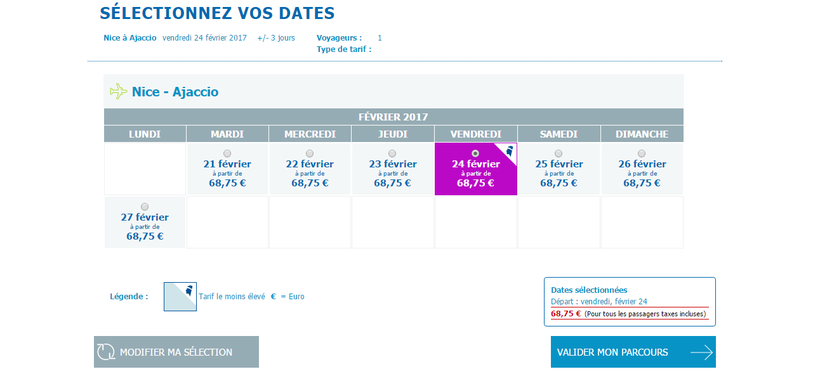
Task: Choose the 23 février departure radio
Action: pos(392,154)
